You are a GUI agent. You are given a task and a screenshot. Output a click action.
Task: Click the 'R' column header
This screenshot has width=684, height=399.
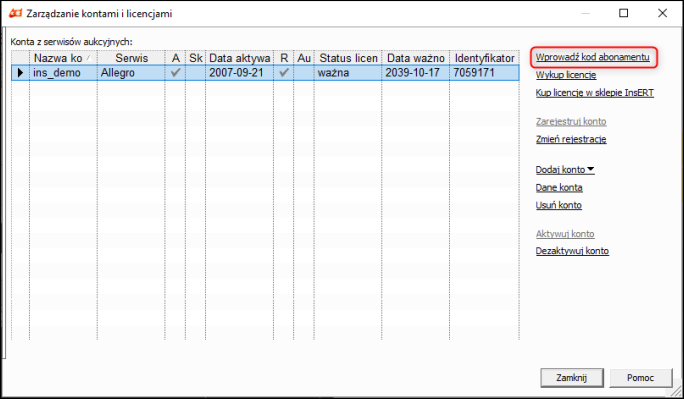click(x=284, y=58)
